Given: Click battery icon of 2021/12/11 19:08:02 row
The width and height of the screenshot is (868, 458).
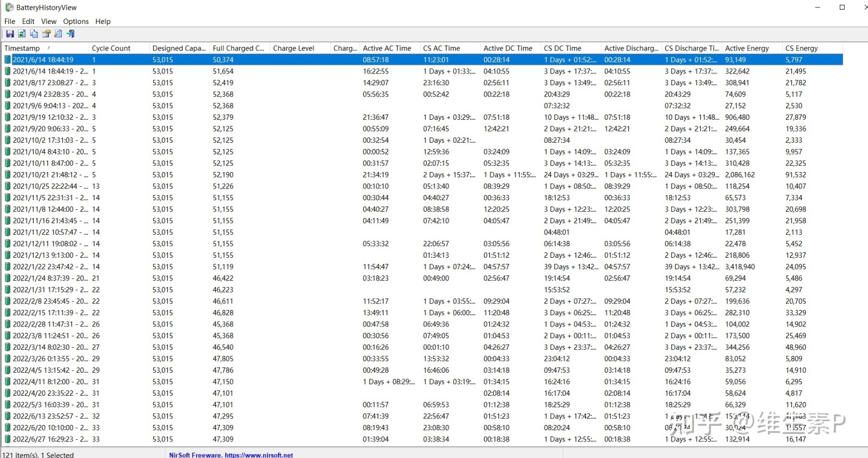Looking at the screenshot, I should tap(7, 244).
